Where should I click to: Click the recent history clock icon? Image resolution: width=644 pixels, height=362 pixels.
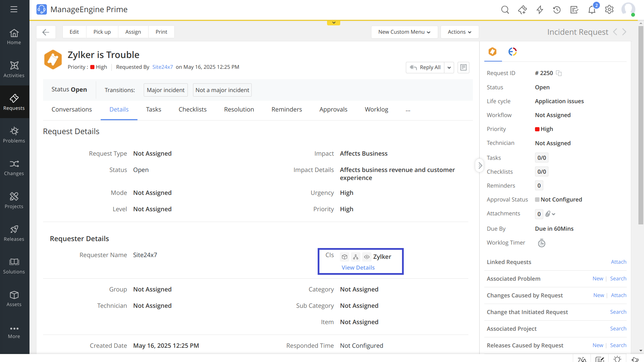click(557, 10)
